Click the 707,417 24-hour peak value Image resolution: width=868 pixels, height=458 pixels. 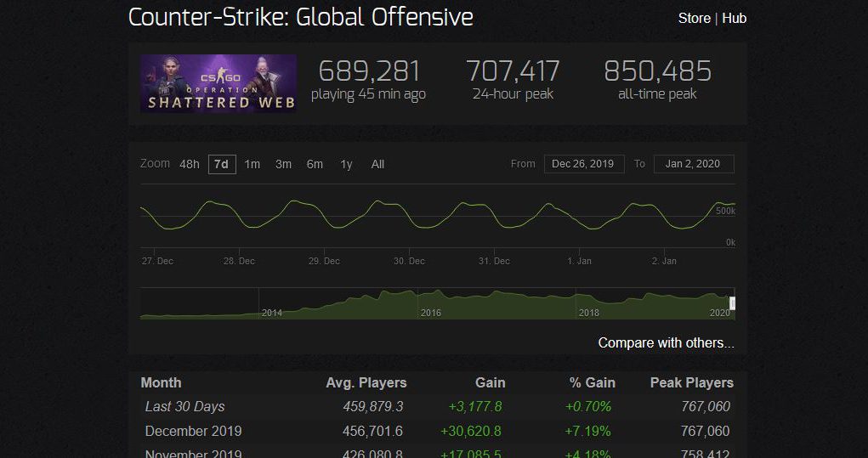tap(513, 71)
